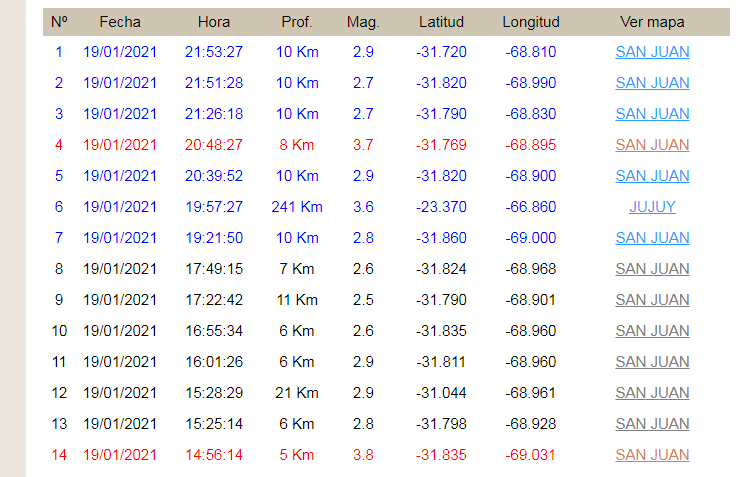Screen dimensions: 743x477
Task: Select SAN JUAN link for the 20:39:52 quake
Action: tap(652, 176)
